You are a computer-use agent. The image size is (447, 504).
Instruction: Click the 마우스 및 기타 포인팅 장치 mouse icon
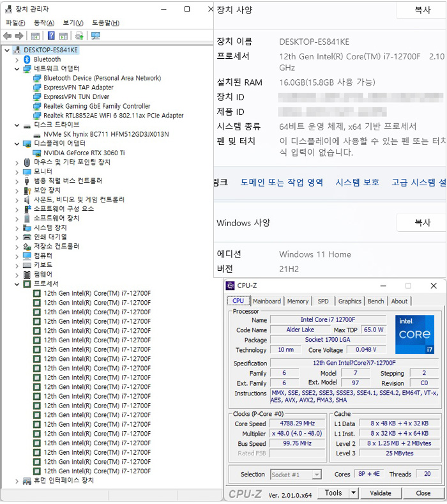tap(27, 162)
